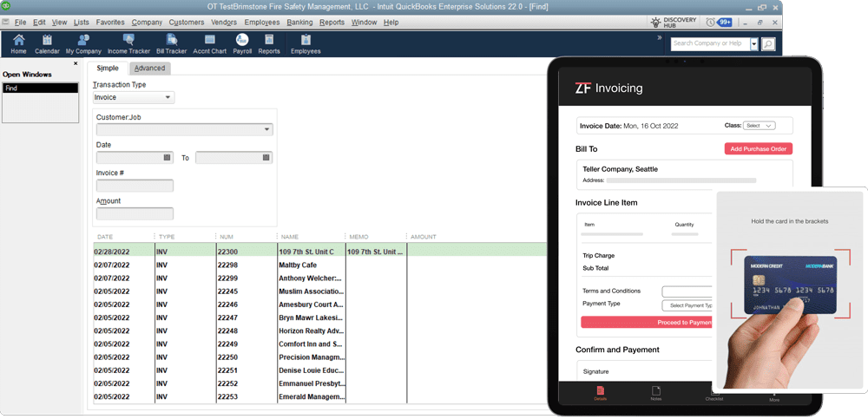Sort by the DATE column header
868x419 pixels.
105,237
